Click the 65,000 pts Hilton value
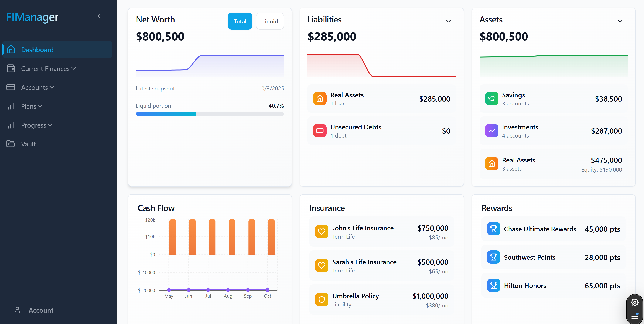This screenshot has width=644, height=324. [602, 285]
